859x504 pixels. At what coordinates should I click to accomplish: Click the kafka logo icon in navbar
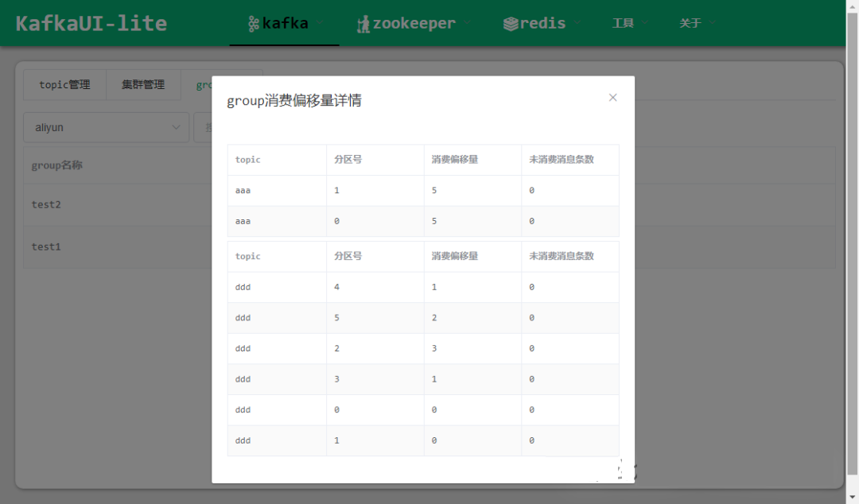point(254,24)
